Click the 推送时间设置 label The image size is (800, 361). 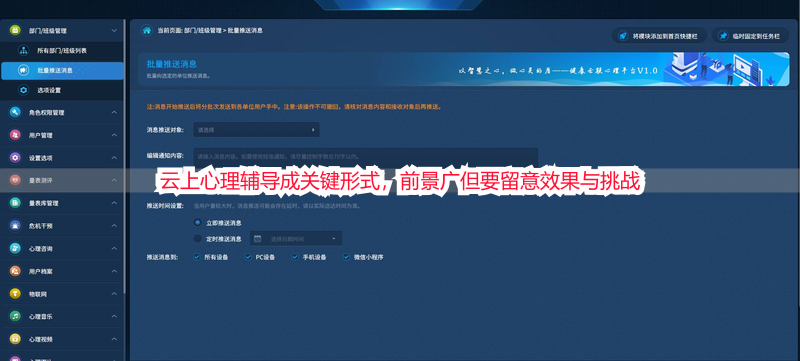[165, 207]
